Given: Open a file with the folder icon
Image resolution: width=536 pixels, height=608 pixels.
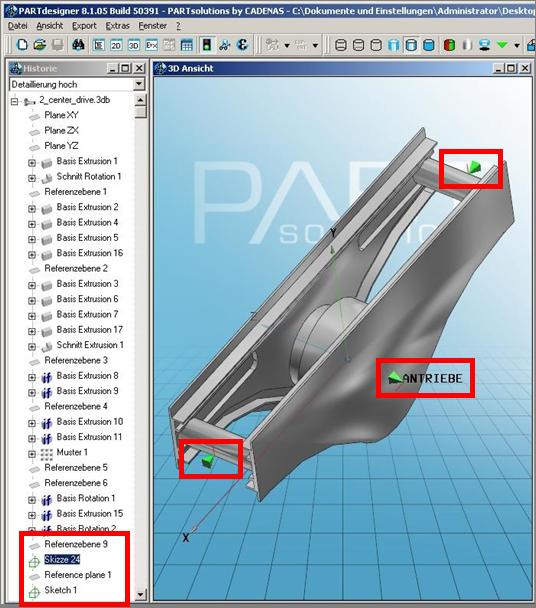Looking at the screenshot, I should 40,45.
